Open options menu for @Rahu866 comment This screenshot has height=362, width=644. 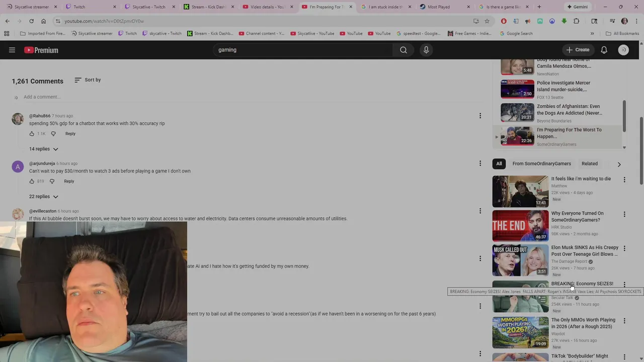480,116
